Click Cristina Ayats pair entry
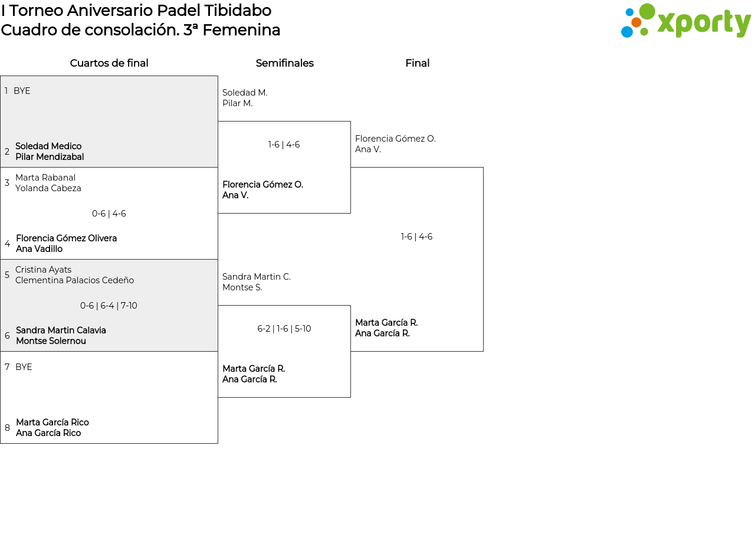Viewport: 755px width, 560px height. click(74, 275)
